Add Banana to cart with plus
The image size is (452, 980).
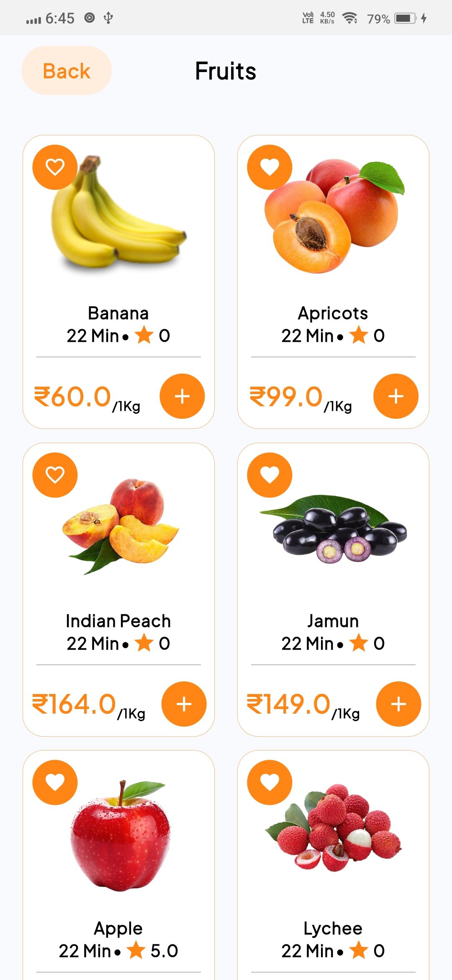coord(182,396)
